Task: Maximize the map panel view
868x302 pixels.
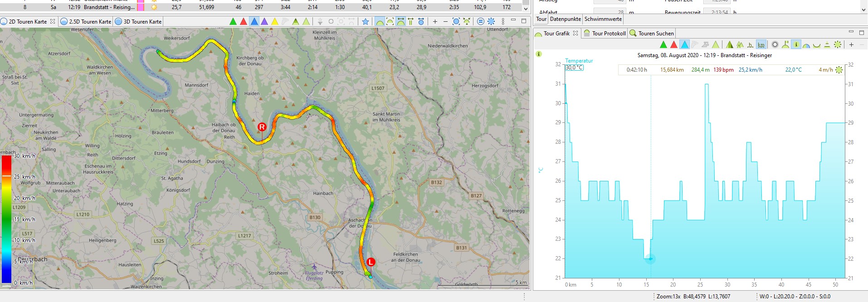Action: click(524, 21)
